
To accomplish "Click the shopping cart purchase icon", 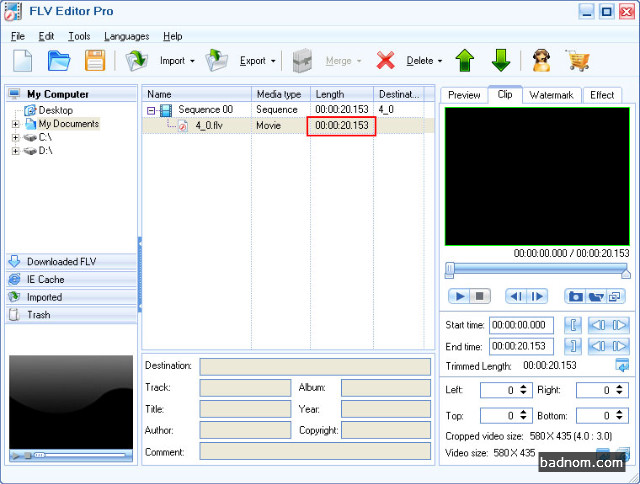I will coord(578,61).
